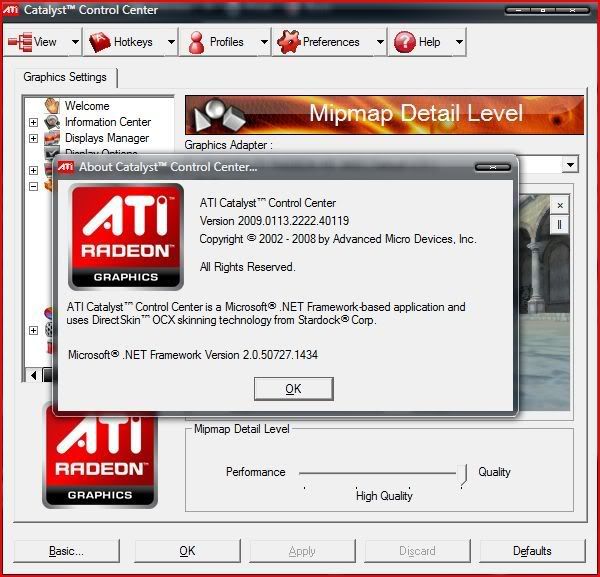Click the Preferences toolbar icon
This screenshot has height=577, width=600.
pos(288,42)
